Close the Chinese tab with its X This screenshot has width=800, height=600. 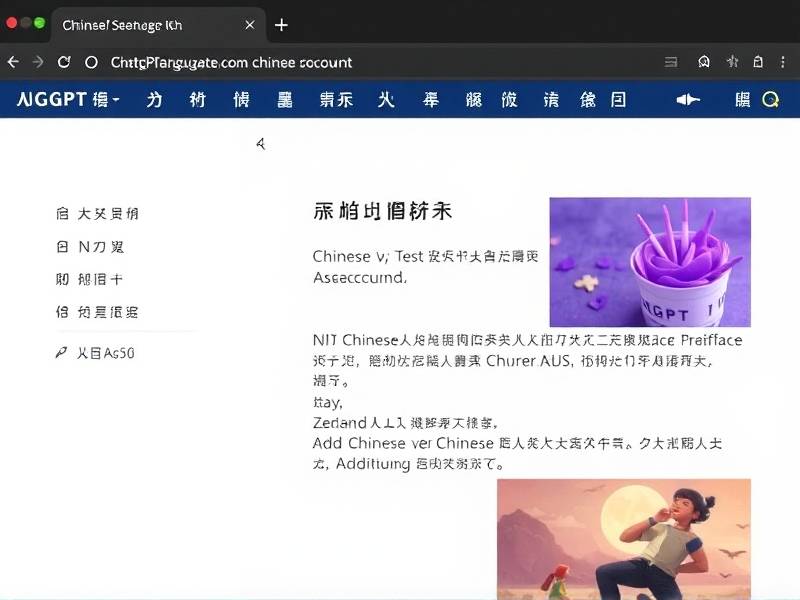[250, 25]
